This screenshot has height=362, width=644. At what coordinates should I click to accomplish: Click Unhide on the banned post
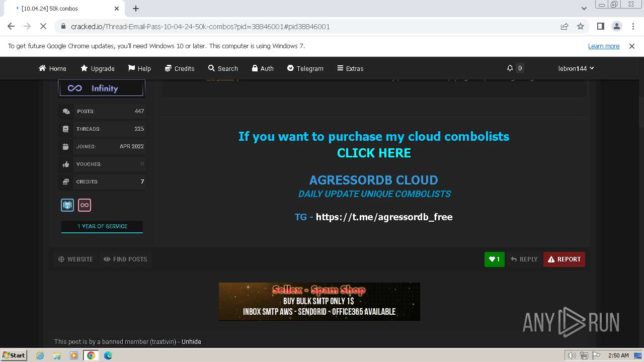[191, 341]
